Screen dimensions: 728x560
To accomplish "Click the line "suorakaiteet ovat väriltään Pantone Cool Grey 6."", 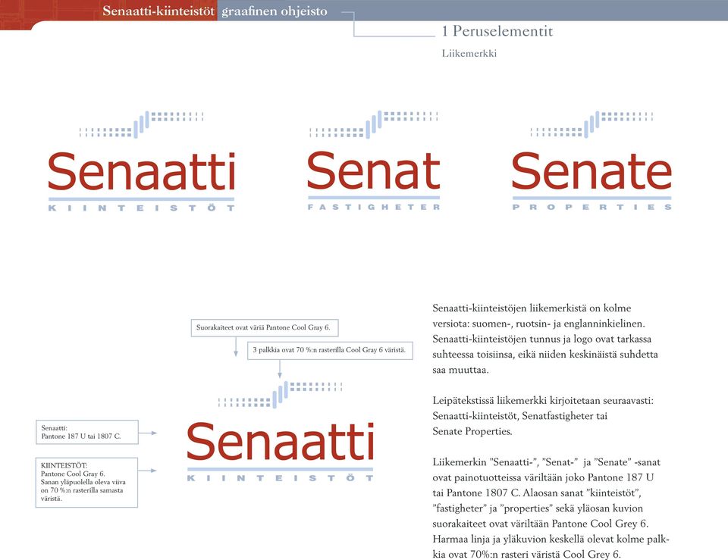I will tap(541, 524).
